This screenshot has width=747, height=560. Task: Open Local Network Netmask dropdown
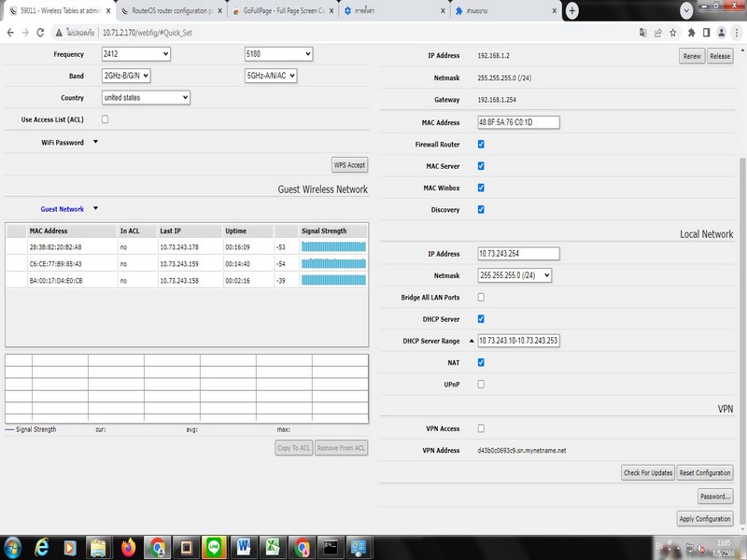pos(514,275)
